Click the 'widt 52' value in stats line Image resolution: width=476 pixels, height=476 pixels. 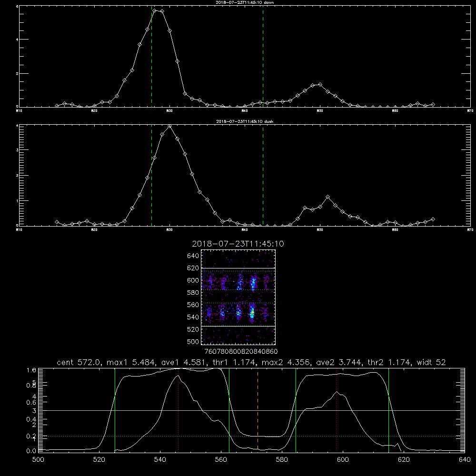click(431, 362)
